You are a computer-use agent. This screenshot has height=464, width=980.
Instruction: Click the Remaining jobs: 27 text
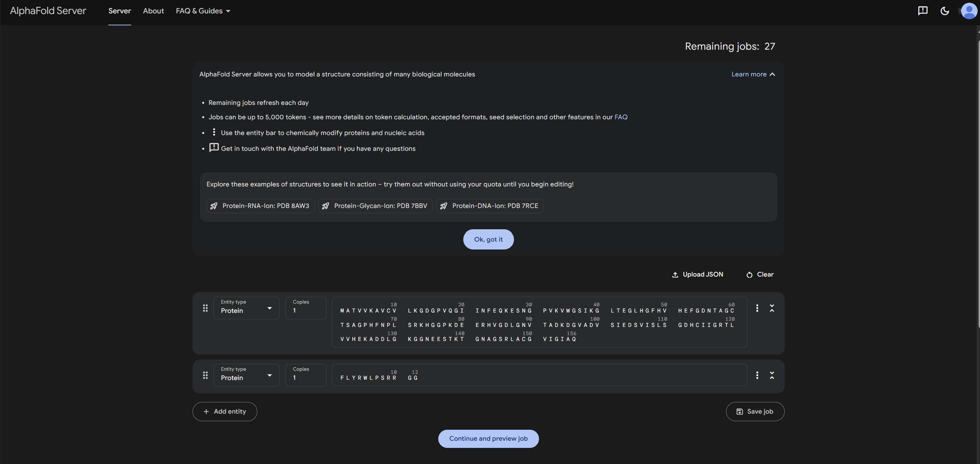730,46
